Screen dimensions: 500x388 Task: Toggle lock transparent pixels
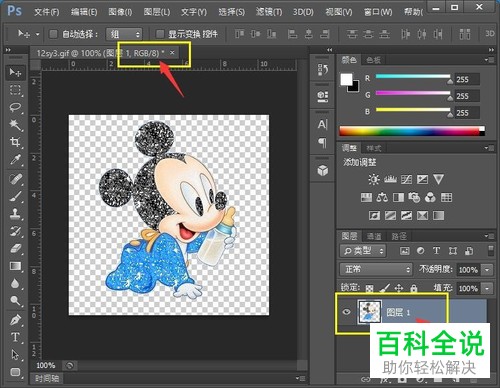(x=369, y=288)
